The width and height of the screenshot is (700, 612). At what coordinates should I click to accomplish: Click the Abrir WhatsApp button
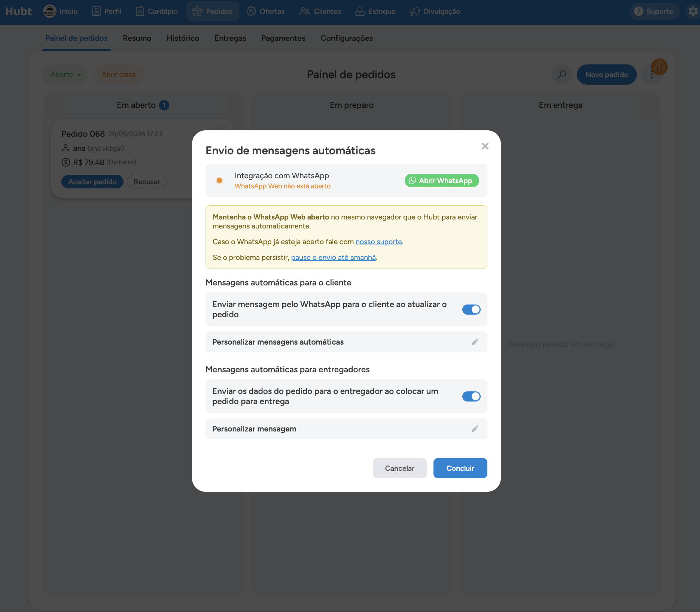pos(442,181)
